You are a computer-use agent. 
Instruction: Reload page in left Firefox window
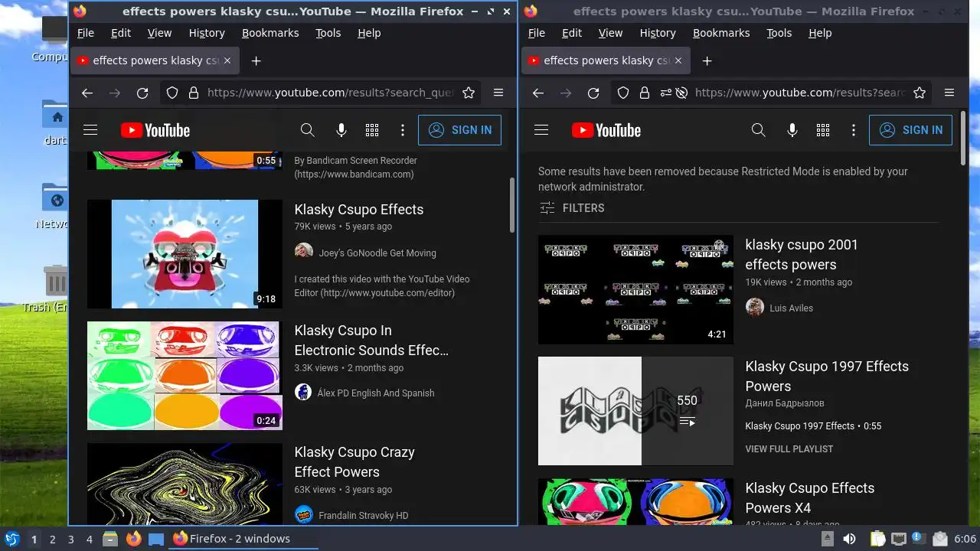142,93
